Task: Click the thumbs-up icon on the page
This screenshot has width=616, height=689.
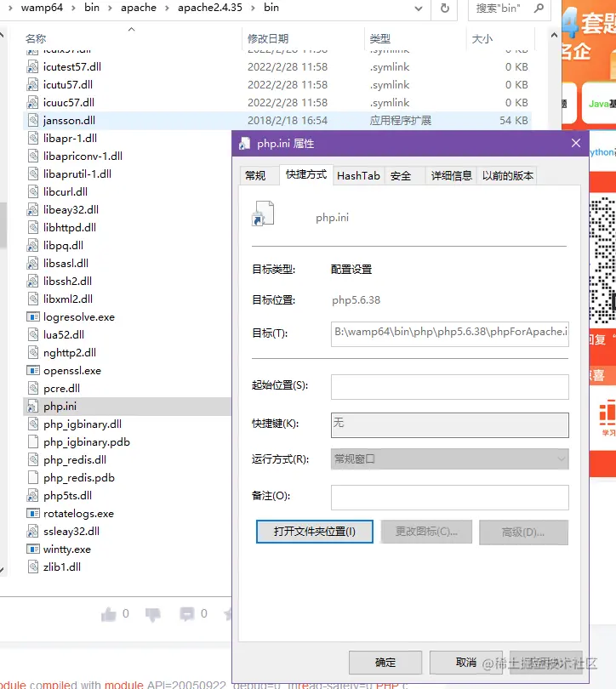Action: [x=109, y=614]
